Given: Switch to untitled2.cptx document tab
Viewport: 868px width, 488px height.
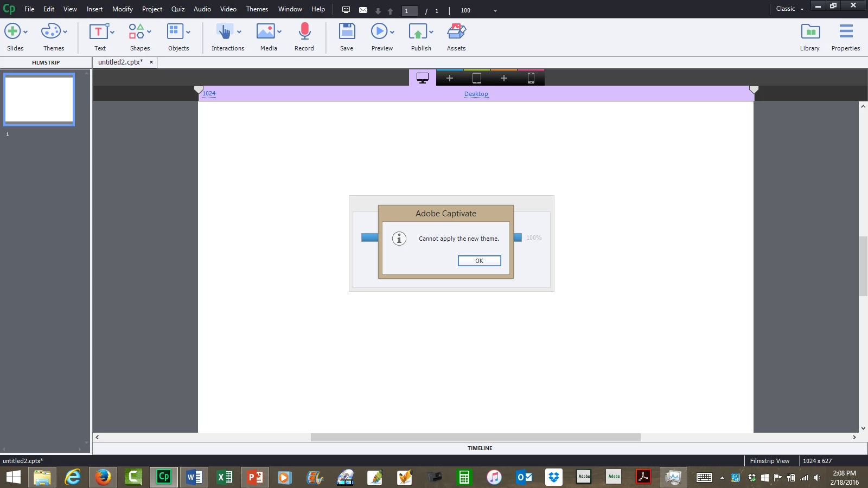Looking at the screenshot, I should 120,62.
